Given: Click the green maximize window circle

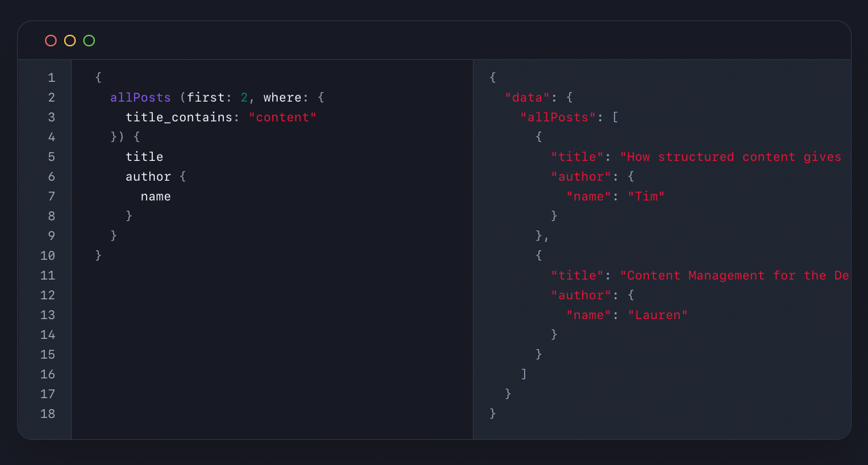Looking at the screenshot, I should click(x=89, y=41).
